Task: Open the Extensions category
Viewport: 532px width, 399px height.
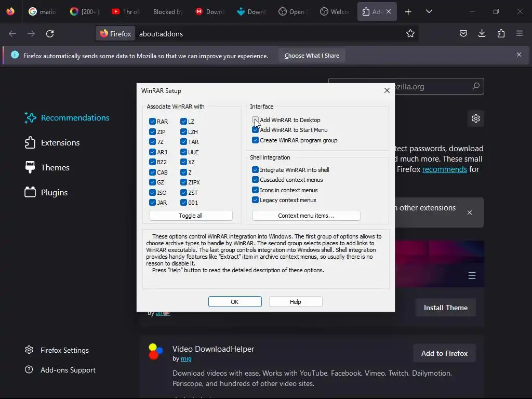Action: coord(52,142)
